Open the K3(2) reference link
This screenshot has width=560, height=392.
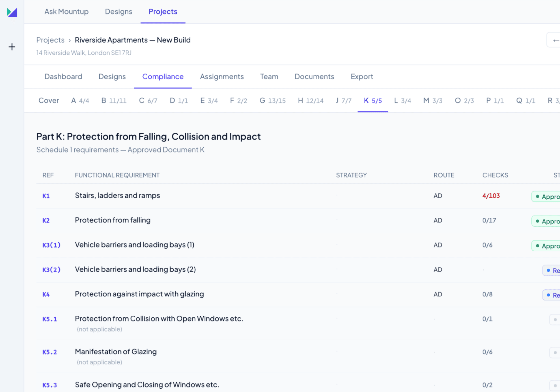(52, 270)
